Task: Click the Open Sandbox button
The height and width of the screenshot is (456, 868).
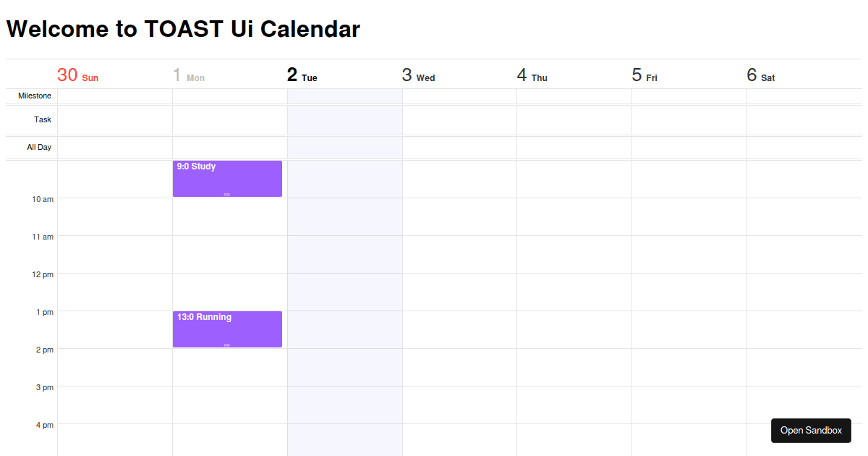Action: [811, 430]
